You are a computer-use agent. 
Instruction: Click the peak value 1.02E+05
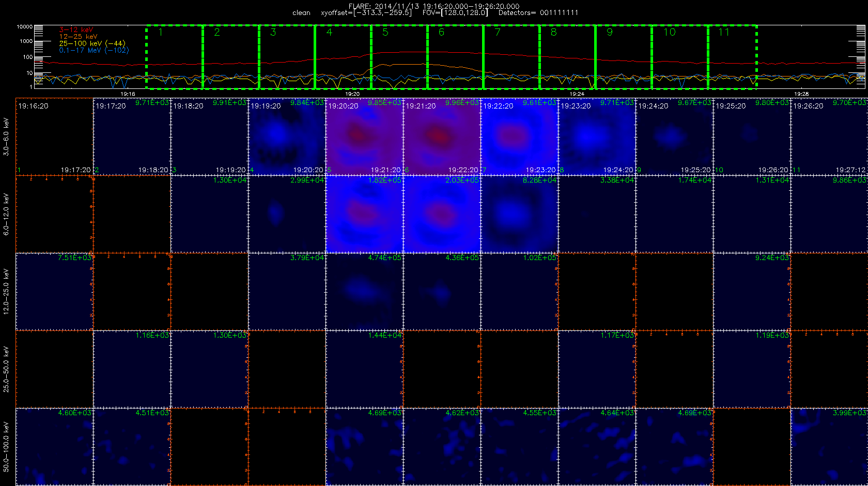539,258
